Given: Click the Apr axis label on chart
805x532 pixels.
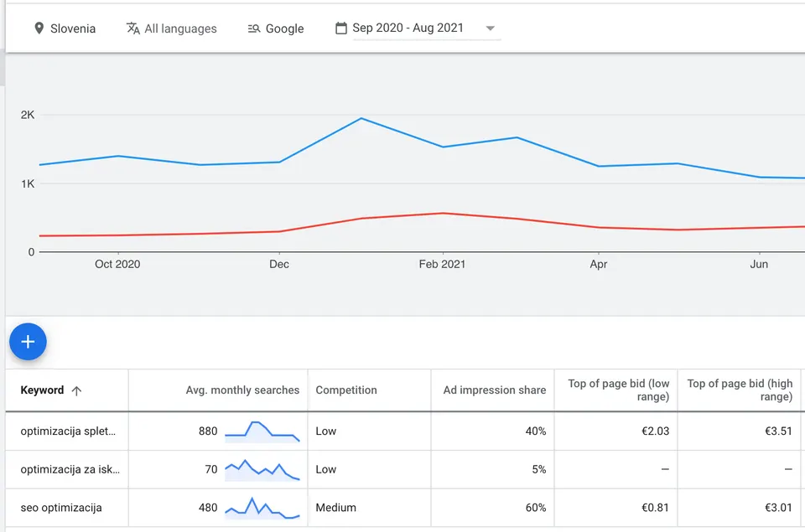Looking at the screenshot, I should coord(598,264).
